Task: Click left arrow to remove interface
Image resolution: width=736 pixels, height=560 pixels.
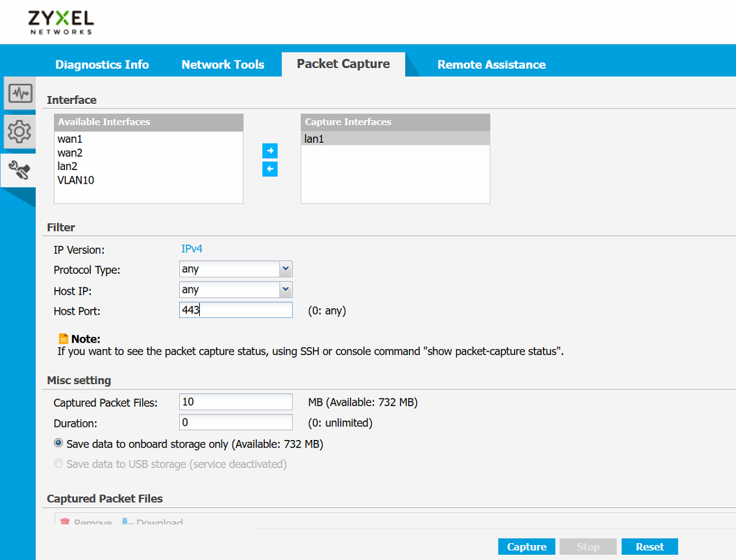Action: tap(270, 169)
